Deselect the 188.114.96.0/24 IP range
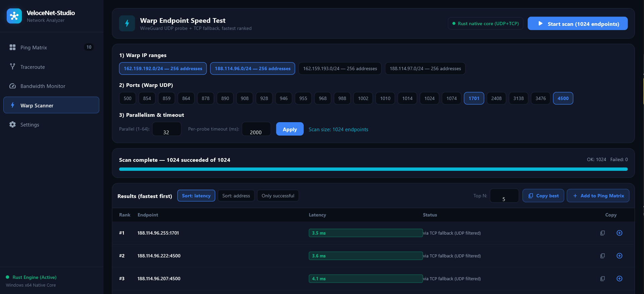Image resolution: width=644 pixels, height=294 pixels. (252, 68)
